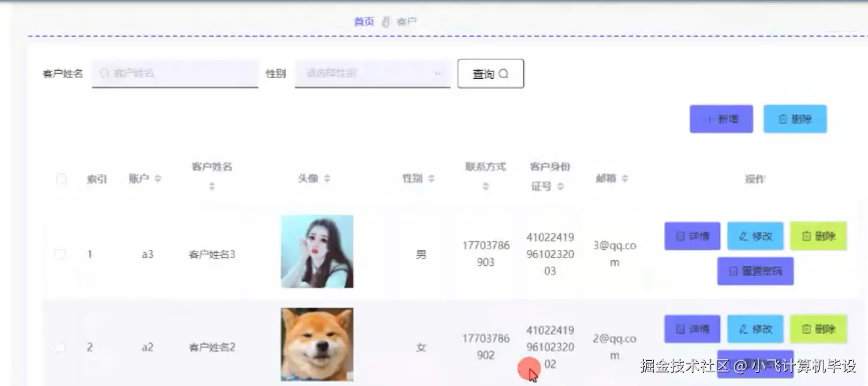Toggle the select-all checkbox in the table header
This screenshot has width=868, height=386.
tap(61, 178)
